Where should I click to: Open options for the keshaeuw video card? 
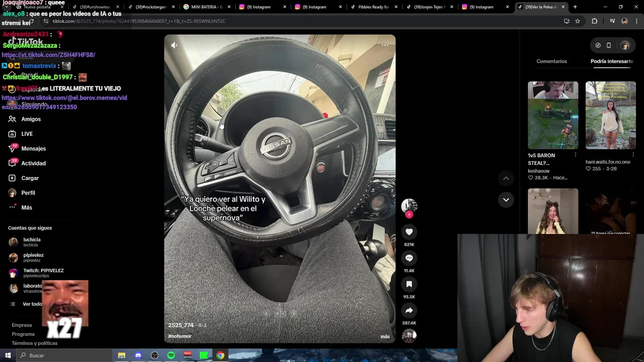point(576,155)
